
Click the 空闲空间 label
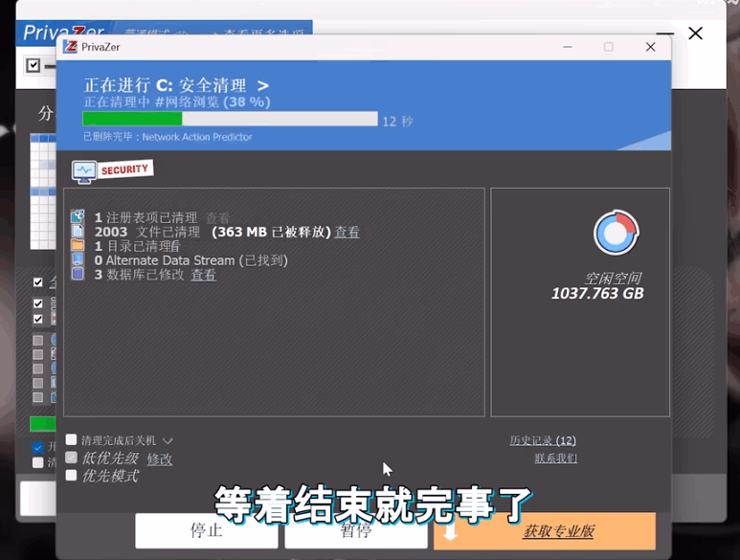point(613,278)
